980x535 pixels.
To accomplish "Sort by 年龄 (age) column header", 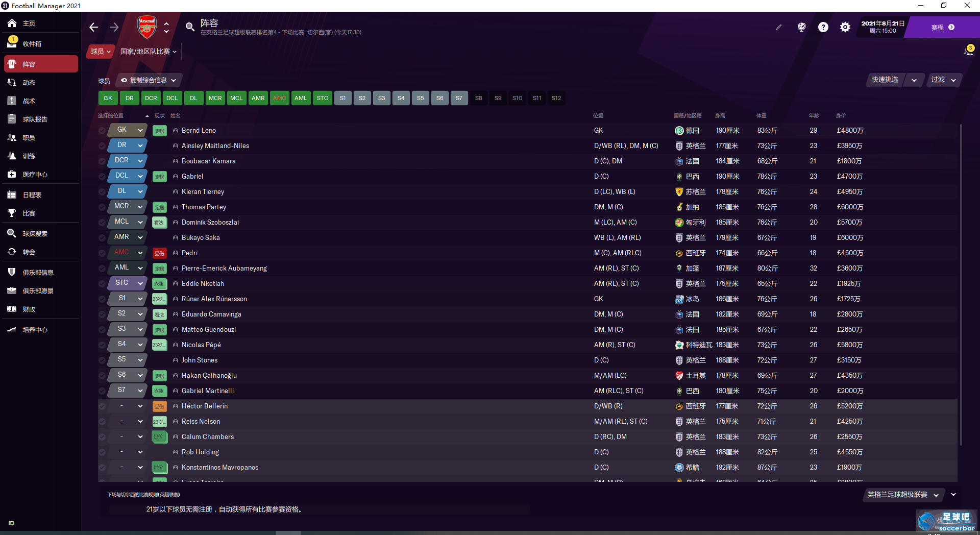I will (x=814, y=116).
